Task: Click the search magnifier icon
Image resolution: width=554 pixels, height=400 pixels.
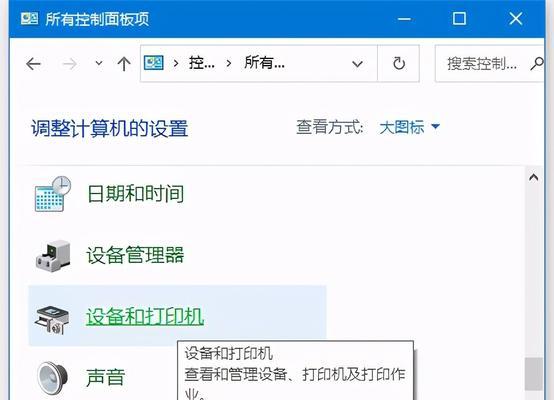Action: (x=537, y=64)
